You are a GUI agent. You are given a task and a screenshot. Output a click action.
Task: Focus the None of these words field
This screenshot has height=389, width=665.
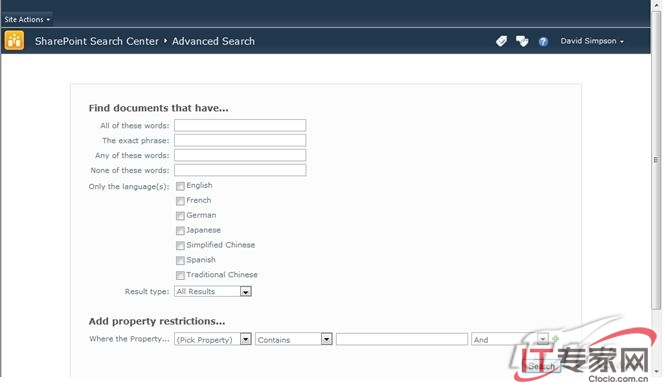click(240, 170)
